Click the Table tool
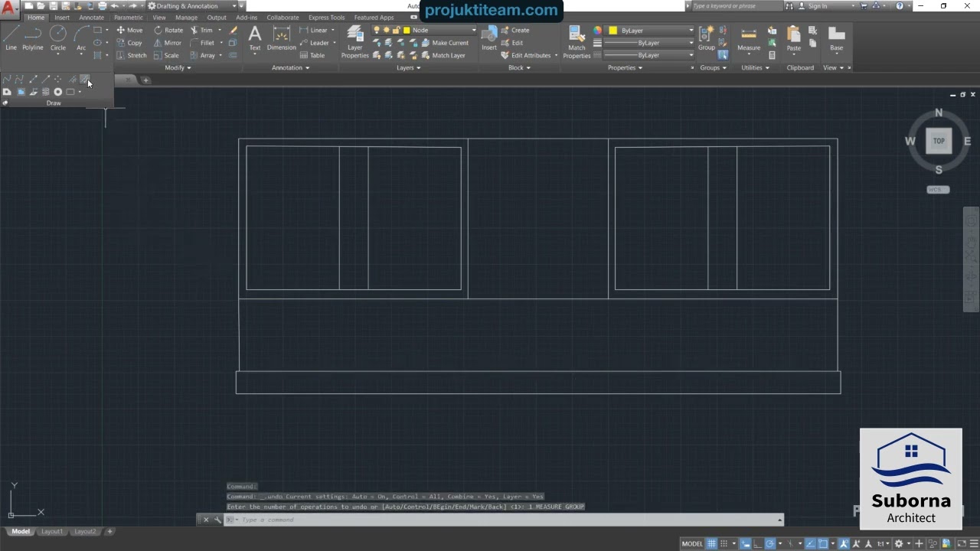 tap(312, 55)
